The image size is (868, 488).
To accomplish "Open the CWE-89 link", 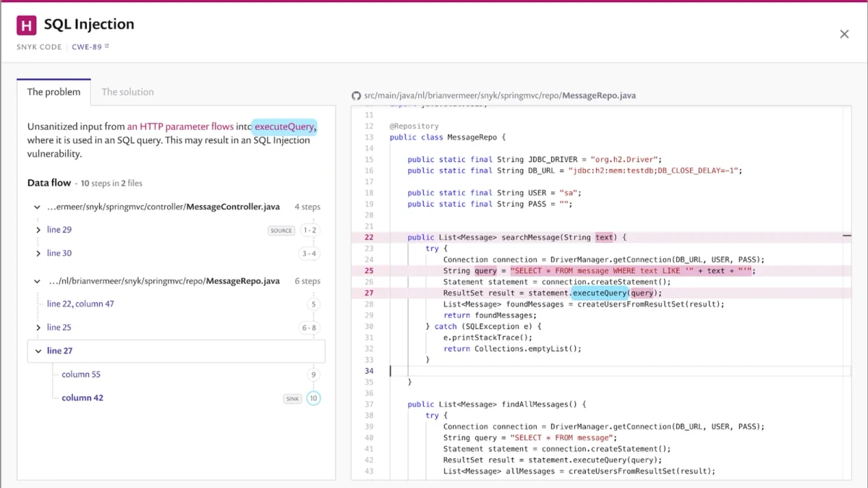I will (x=87, y=47).
